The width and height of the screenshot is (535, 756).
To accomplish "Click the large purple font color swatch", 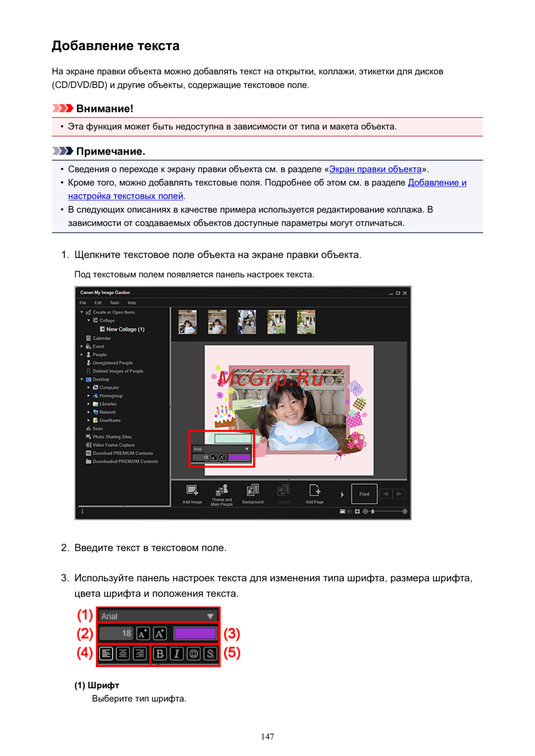I will coord(195,634).
